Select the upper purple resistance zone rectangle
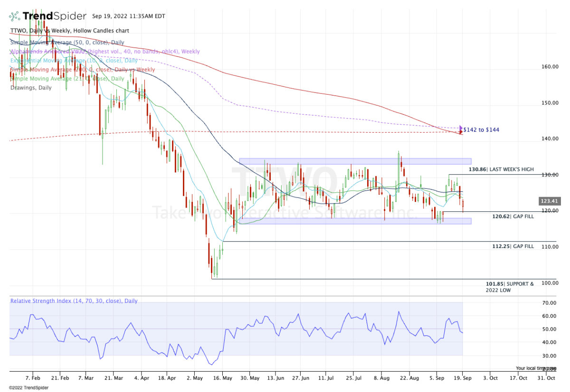Viewport: 570px width, 392px height. (355, 161)
